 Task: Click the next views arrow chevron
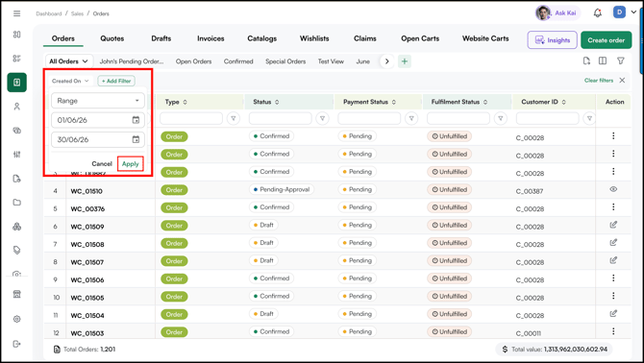pos(386,61)
